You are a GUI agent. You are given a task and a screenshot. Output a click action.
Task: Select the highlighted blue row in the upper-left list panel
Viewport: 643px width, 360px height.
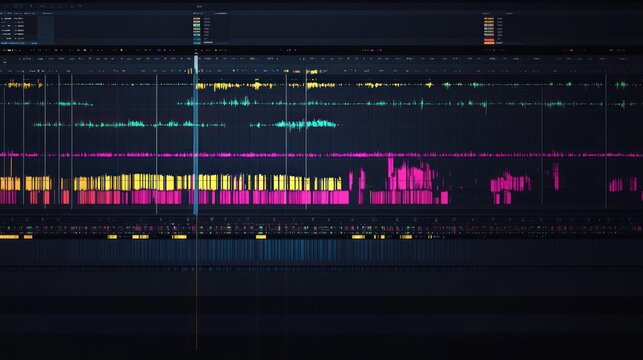point(18,43)
